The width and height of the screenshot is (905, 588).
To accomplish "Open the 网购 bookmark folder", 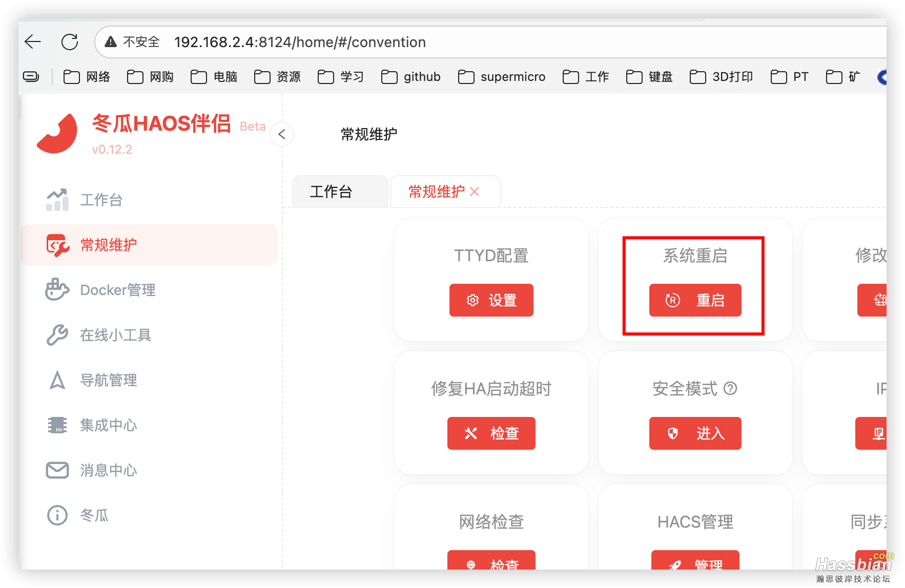I will [x=150, y=77].
